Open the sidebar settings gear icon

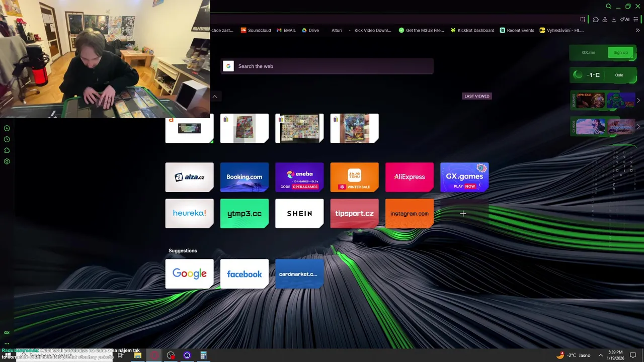coord(7,161)
